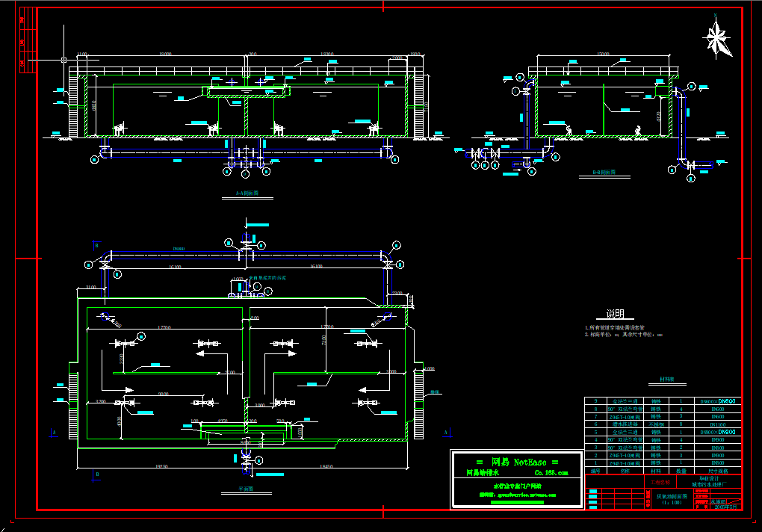
Task: Select the "18450" dimension in the plan view
Action: (x=326, y=466)
